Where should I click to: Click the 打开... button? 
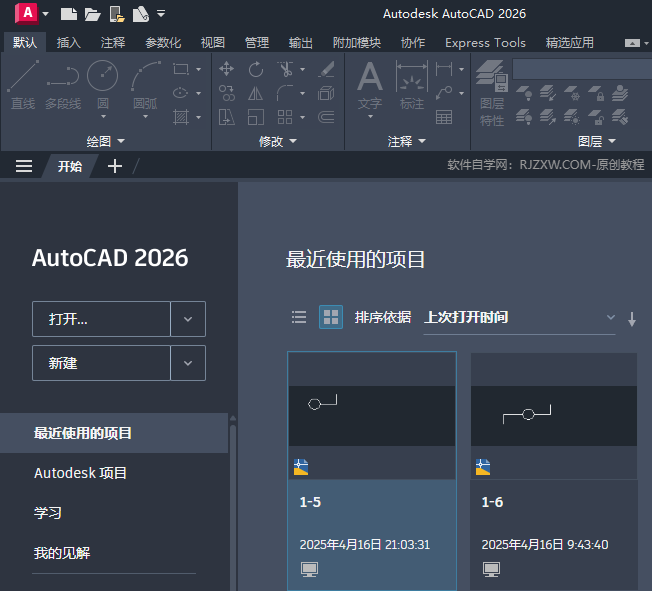101,319
